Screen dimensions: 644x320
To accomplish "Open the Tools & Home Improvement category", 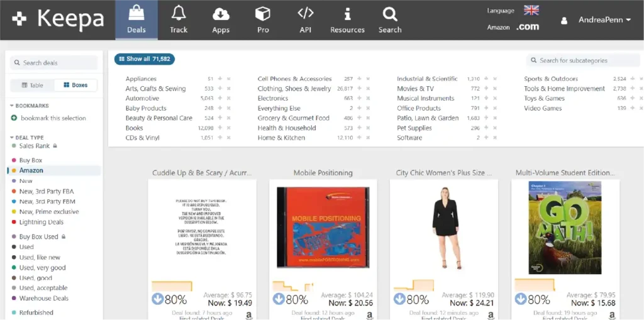I will [x=564, y=89].
